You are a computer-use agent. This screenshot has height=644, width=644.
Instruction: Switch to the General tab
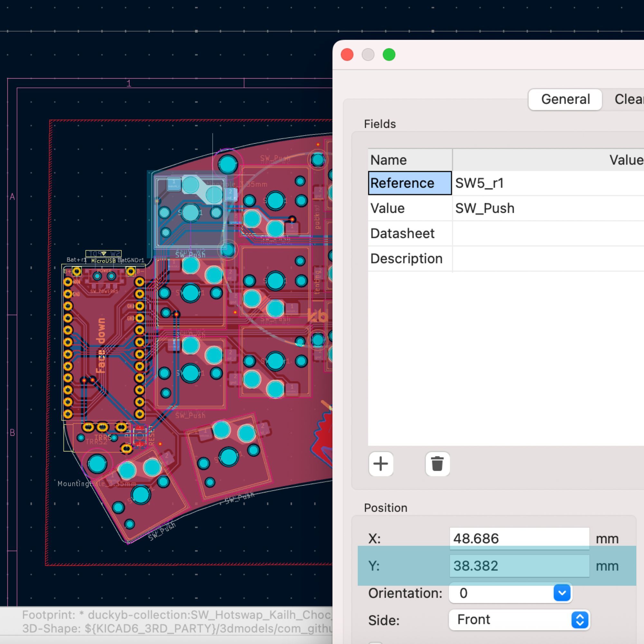(x=565, y=99)
